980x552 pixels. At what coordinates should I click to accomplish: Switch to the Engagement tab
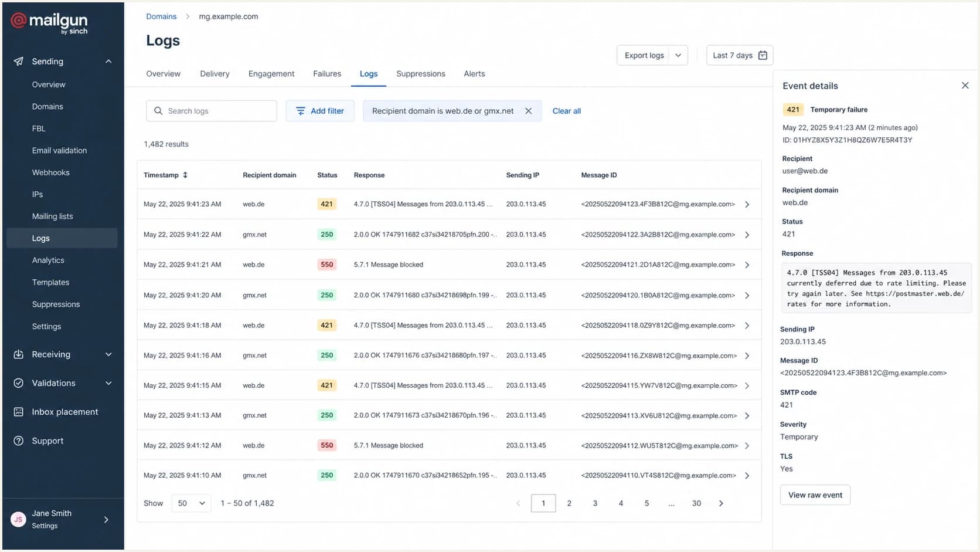(271, 74)
